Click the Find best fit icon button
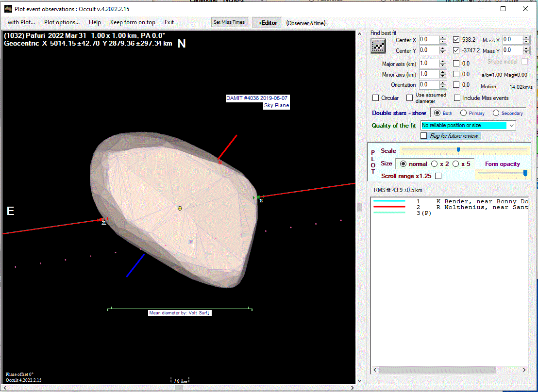 [378, 46]
